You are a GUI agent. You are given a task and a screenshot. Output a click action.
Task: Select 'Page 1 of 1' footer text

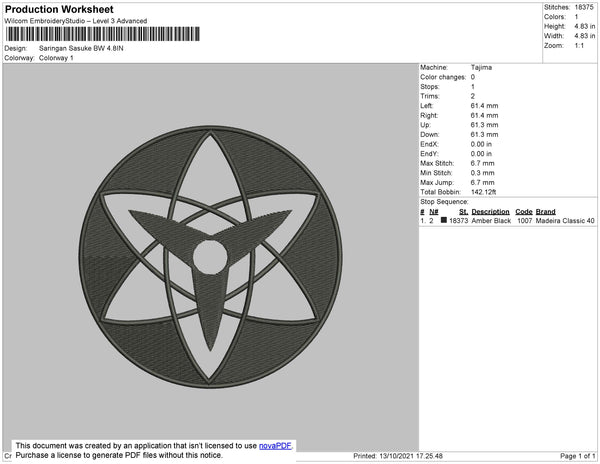[578, 456]
